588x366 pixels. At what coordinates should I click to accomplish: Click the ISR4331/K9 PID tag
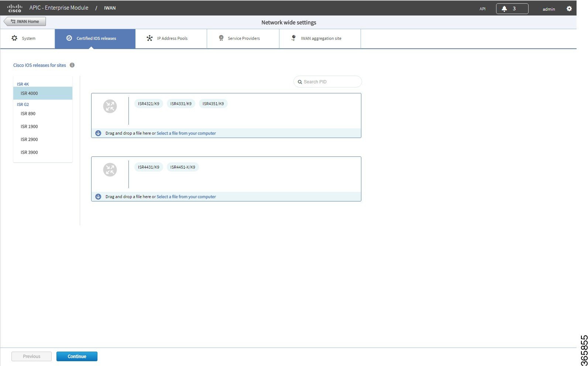(x=181, y=104)
